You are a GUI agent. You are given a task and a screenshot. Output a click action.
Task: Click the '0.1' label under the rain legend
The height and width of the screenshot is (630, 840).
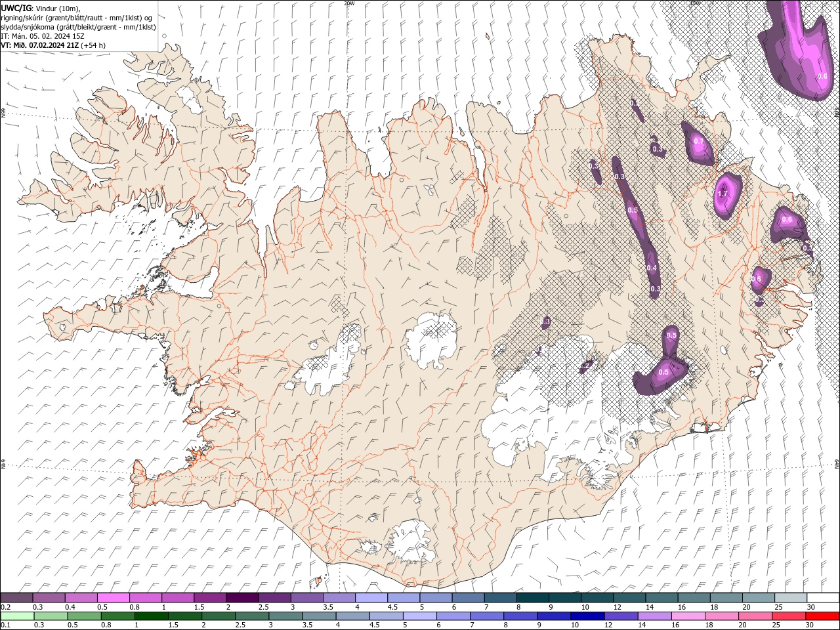coord(6,625)
